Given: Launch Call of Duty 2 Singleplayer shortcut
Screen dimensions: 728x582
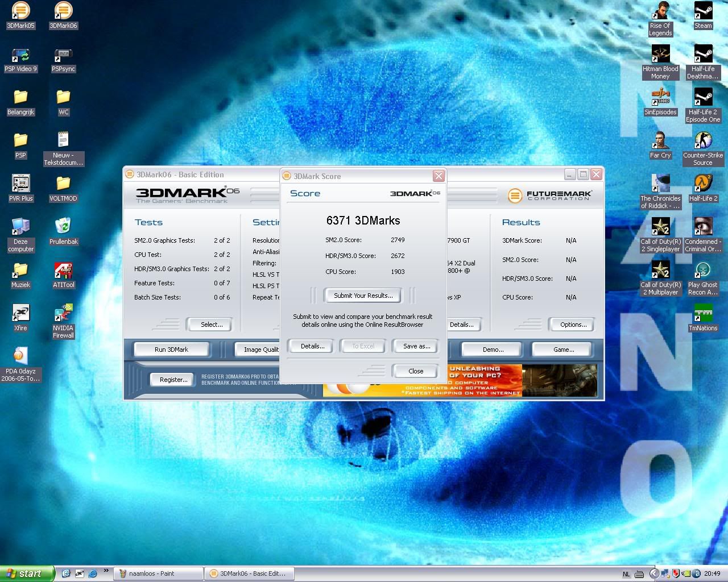Looking at the screenshot, I should click(x=660, y=235).
